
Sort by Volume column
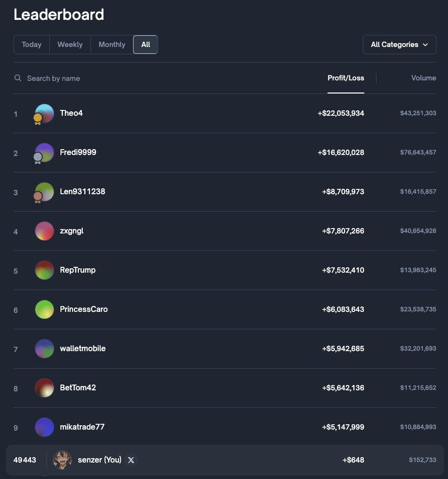coord(424,78)
